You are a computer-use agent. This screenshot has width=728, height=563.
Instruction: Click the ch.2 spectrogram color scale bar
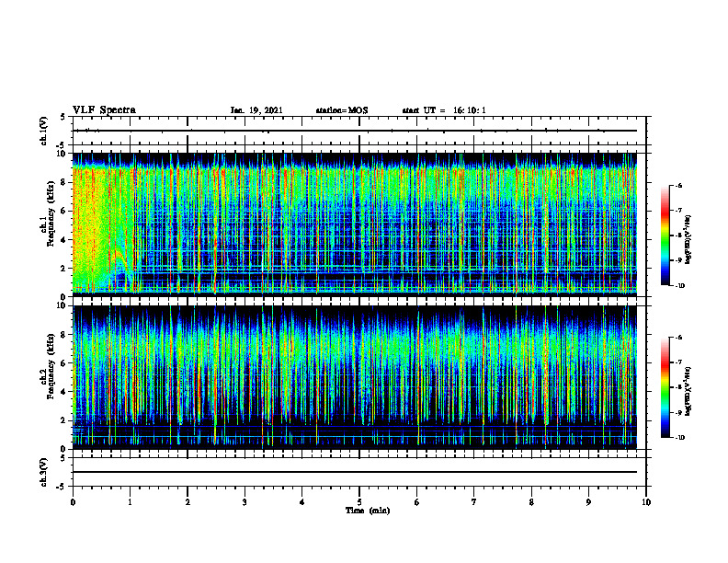tap(665, 387)
